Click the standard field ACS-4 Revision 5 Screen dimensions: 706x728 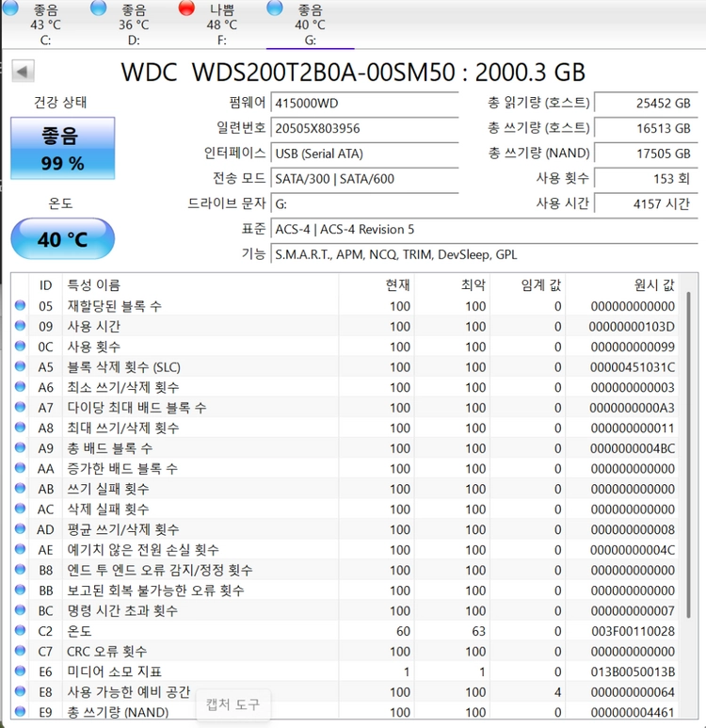(x=485, y=229)
